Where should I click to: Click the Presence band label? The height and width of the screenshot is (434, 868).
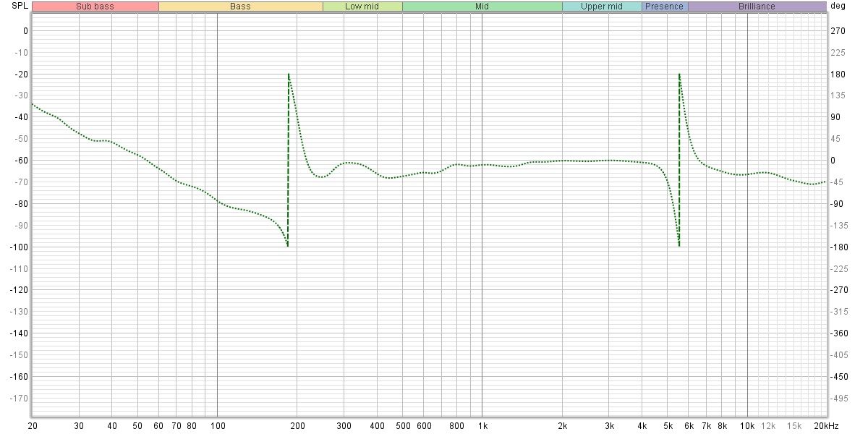665,7
